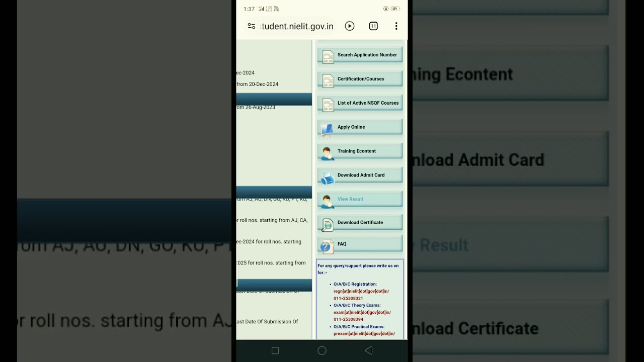The height and width of the screenshot is (362, 644).
Task: Click Search Application Number button
Action: 360,55
